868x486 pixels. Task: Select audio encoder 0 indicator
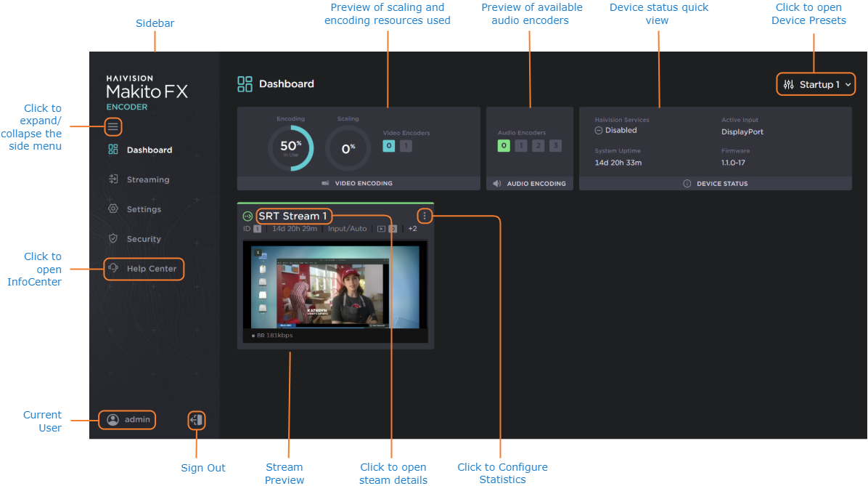504,146
